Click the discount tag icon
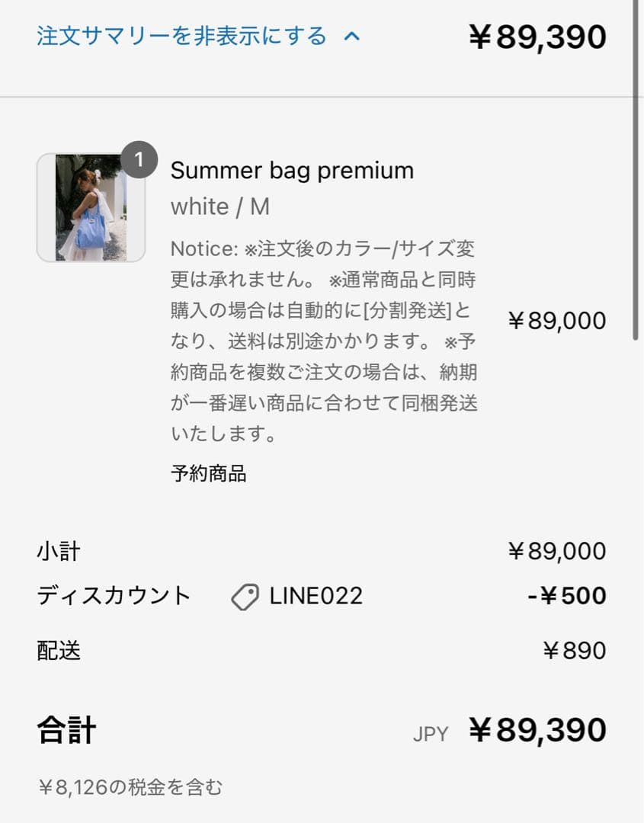 (x=245, y=597)
